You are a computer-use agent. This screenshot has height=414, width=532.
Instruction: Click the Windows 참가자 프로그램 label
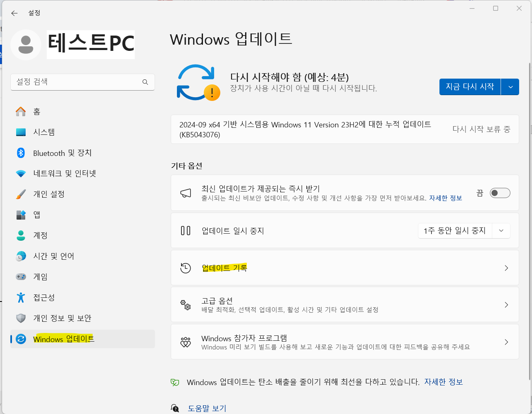[x=244, y=338]
